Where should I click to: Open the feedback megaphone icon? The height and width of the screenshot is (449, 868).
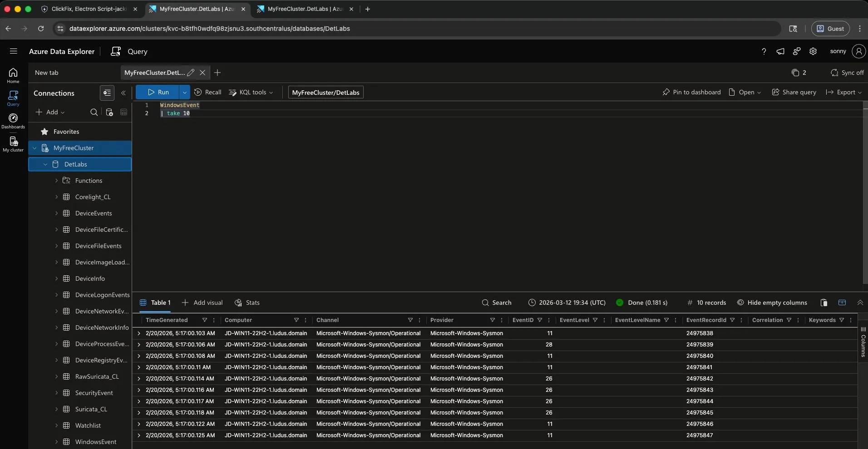click(x=780, y=51)
